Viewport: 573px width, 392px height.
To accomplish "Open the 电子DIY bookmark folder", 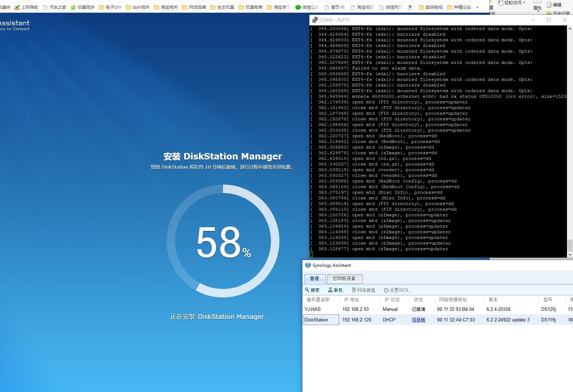I will tap(110, 7).
